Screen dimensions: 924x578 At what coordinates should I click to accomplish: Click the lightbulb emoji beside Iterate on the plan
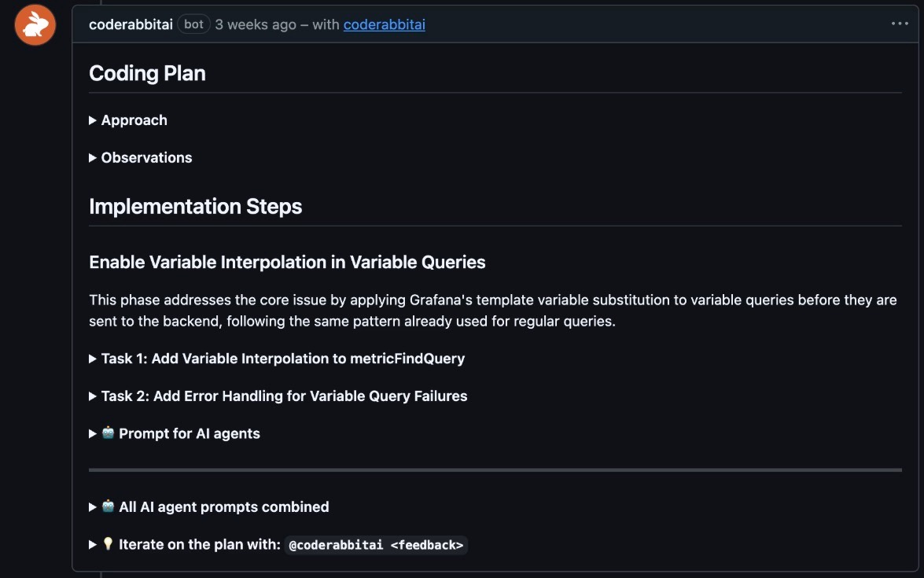(x=109, y=544)
